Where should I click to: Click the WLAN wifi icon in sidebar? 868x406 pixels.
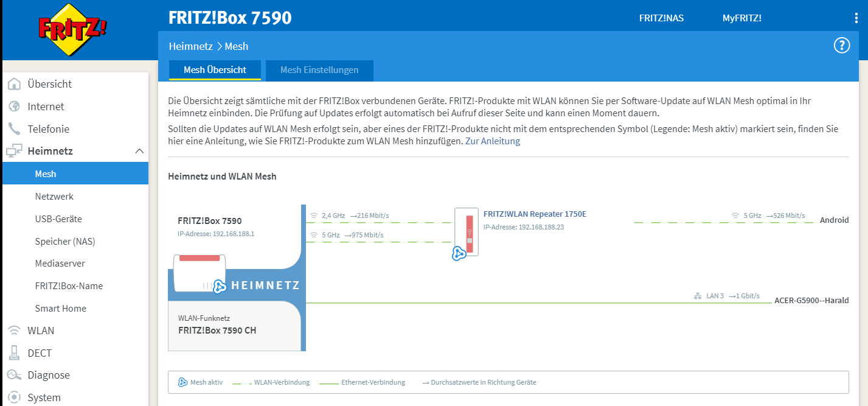[x=14, y=331]
